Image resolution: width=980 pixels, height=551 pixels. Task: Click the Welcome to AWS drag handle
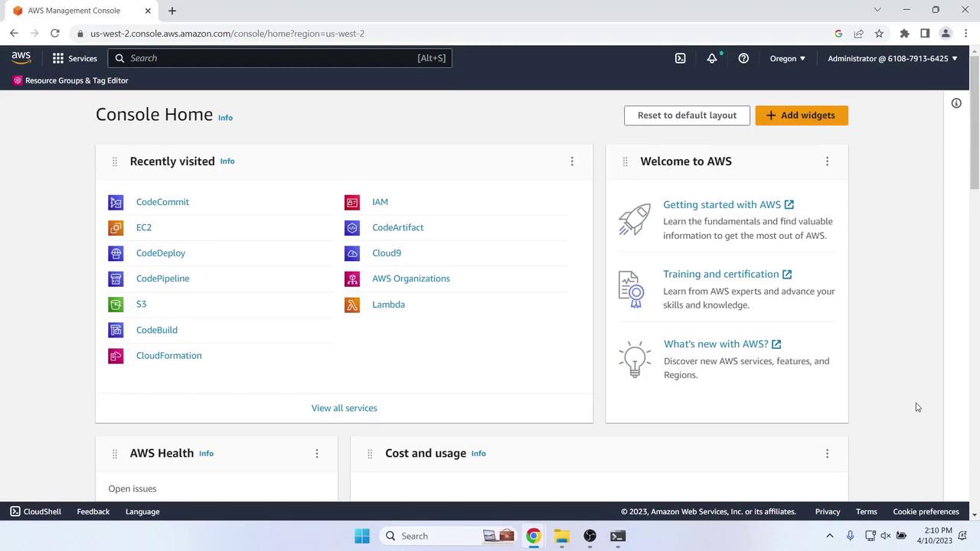pyautogui.click(x=625, y=161)
